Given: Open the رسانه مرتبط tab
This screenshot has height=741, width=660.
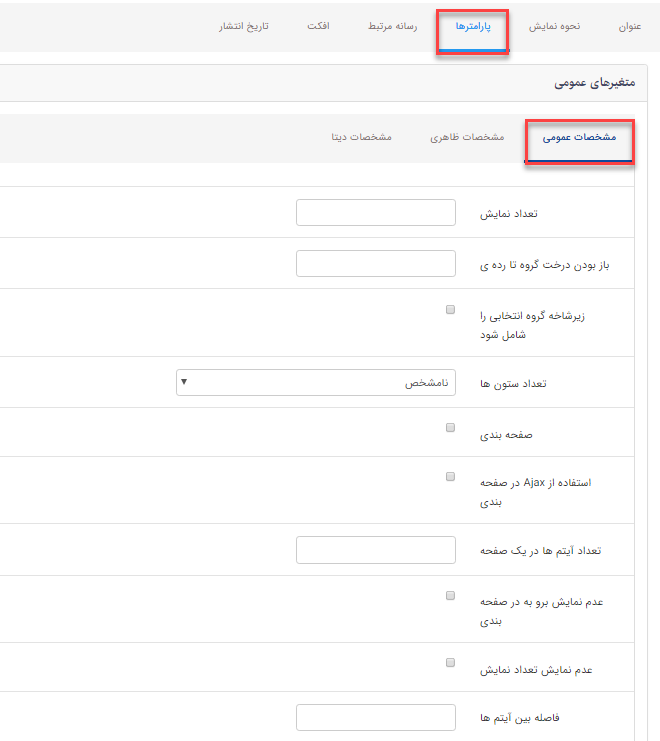Looking at the screenshot, I should click(394, 26).
